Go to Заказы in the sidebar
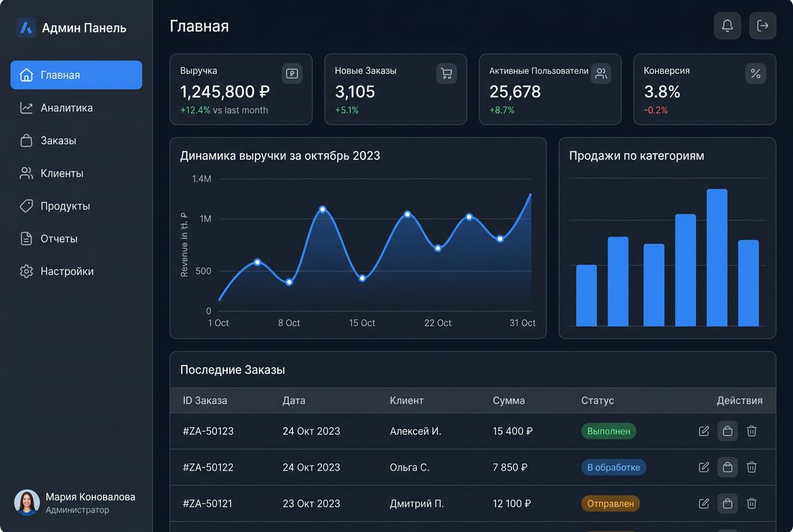The height and width of the screenshot is (532, 793). point(77,141)
